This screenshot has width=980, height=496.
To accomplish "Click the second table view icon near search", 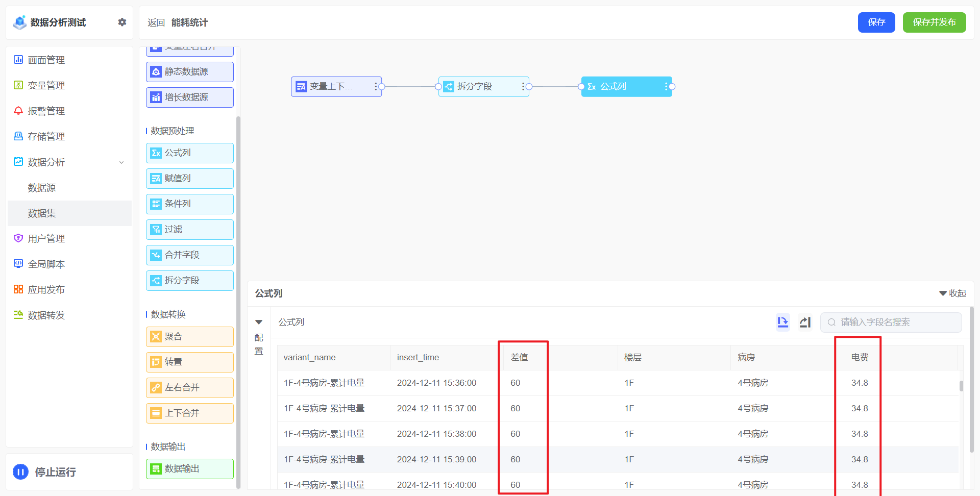I will (805, 322).
